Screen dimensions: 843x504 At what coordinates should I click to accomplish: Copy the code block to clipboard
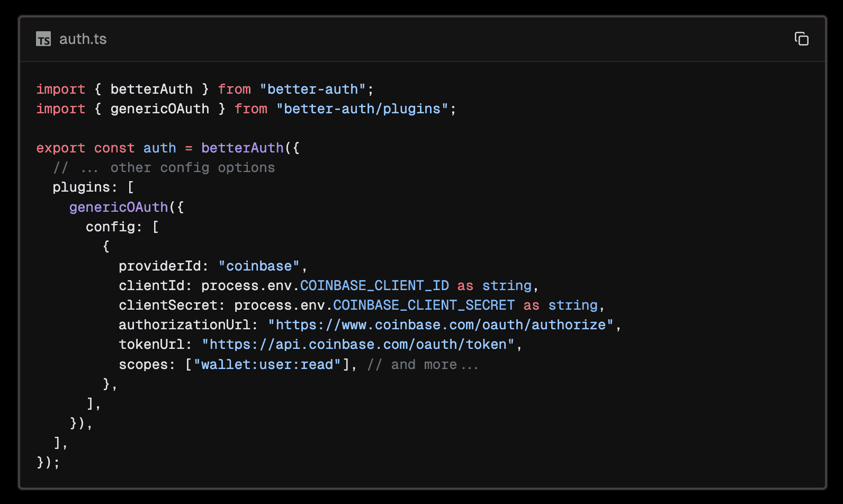(801, 39)
